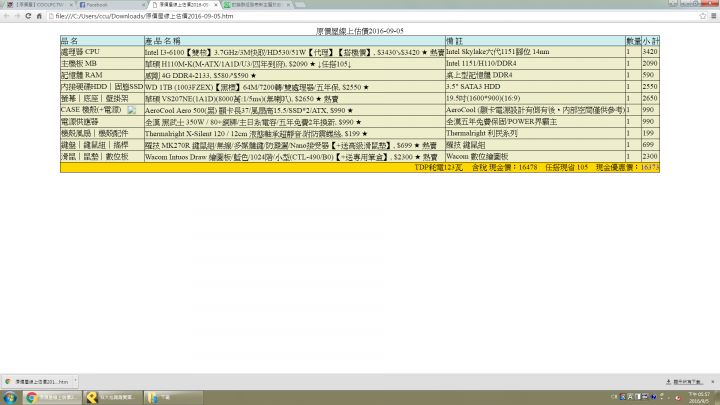Switch to the Facebook tab

click(x=110, y=5)
